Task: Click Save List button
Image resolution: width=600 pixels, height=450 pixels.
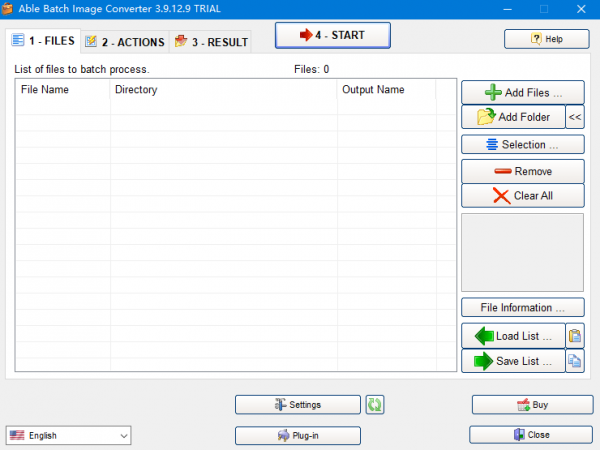Action: (x=513, y=360)
